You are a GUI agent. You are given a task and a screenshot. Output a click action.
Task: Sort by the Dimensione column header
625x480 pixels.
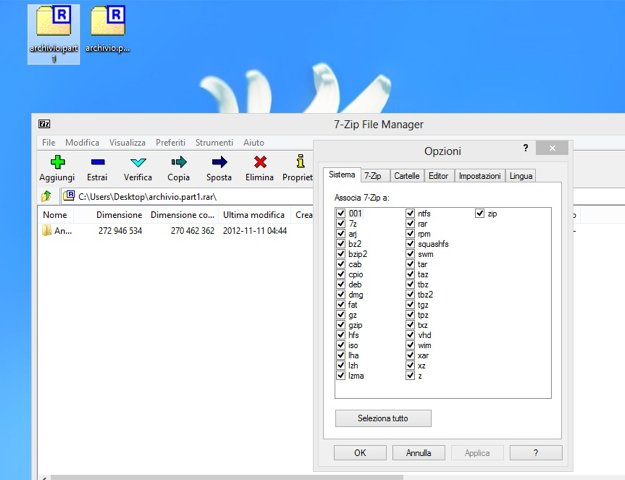(119, 215)
